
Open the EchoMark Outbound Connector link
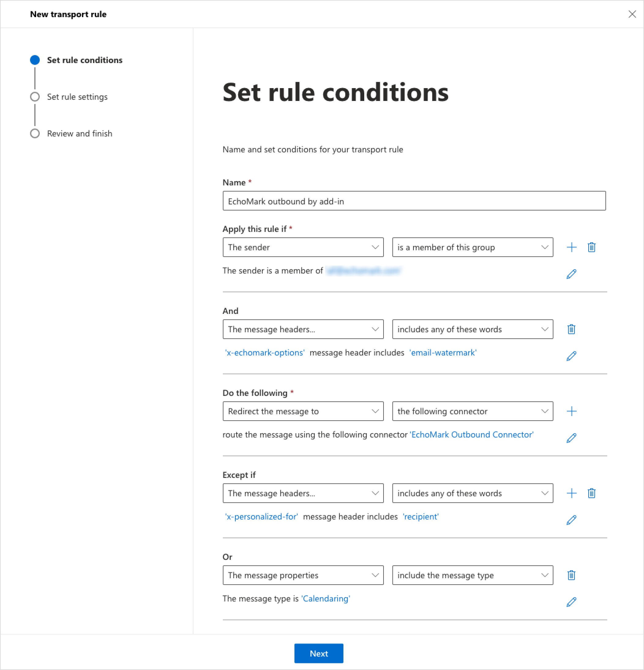point(471,434)
